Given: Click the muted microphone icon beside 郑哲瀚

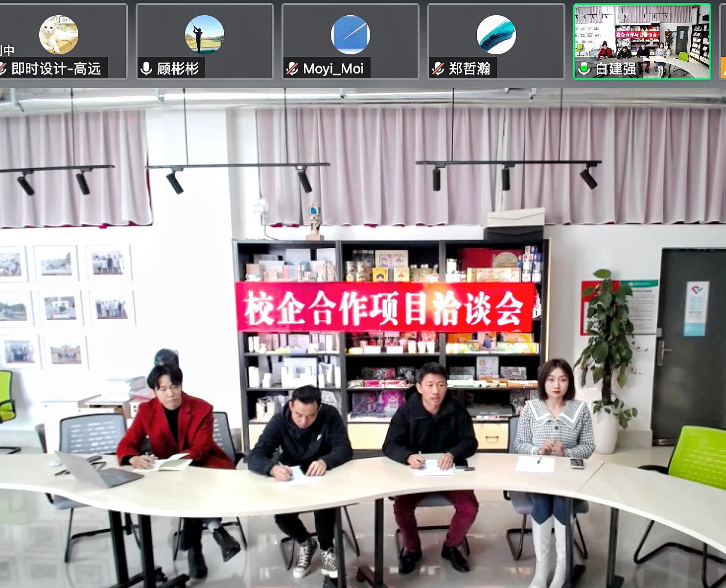Looking at the screenshot, I should (438, 69).
